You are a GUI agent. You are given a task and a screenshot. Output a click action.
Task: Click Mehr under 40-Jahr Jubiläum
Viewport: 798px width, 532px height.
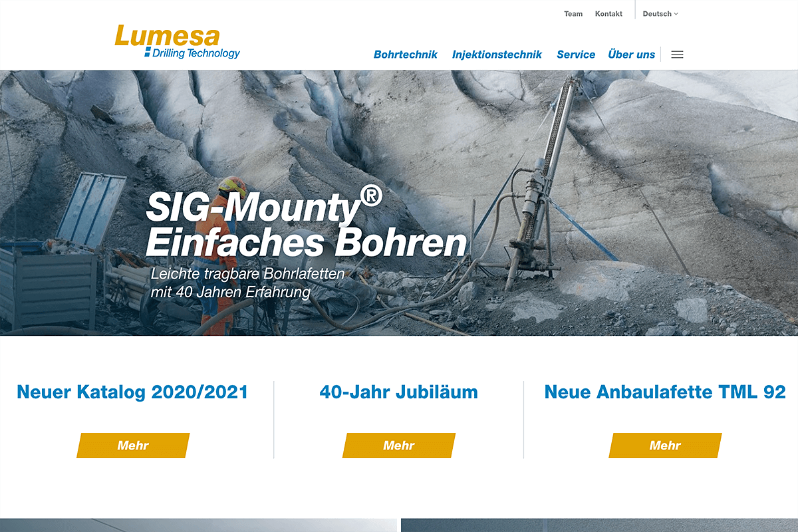399,446
